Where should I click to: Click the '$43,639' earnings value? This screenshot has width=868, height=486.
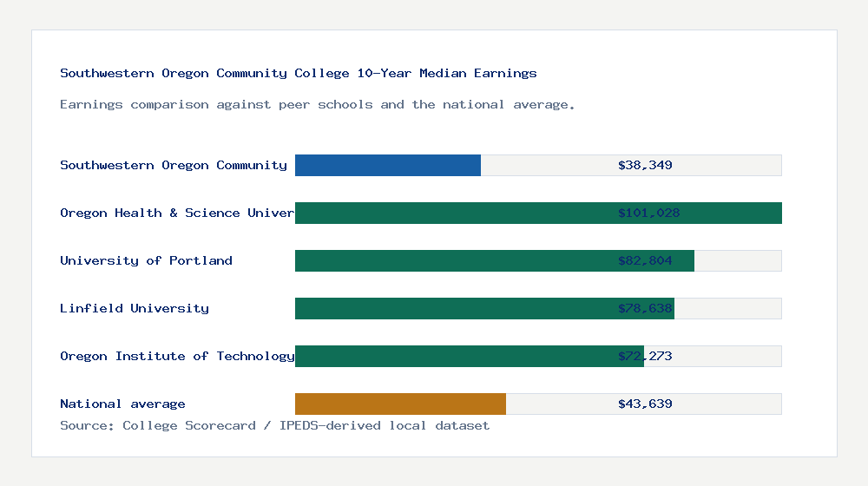point(646,404)
